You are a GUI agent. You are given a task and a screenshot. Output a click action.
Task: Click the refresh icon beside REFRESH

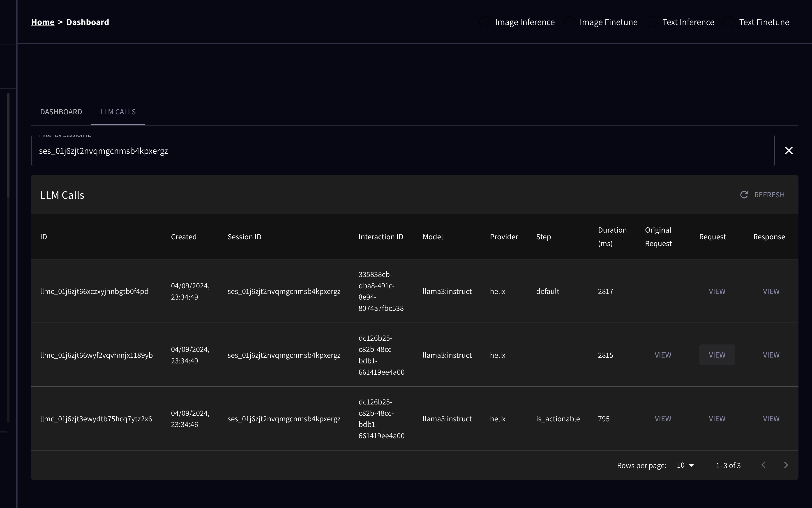tap(744, 195)
